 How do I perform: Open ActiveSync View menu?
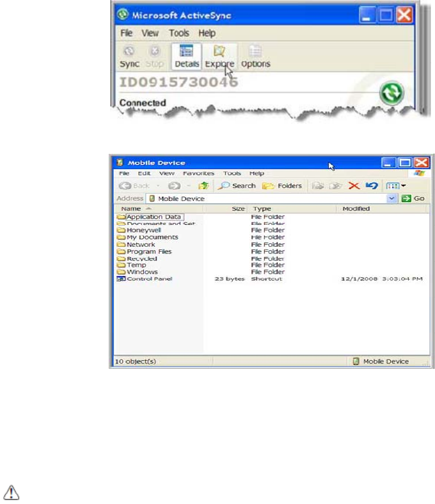(x=150, y=33)
